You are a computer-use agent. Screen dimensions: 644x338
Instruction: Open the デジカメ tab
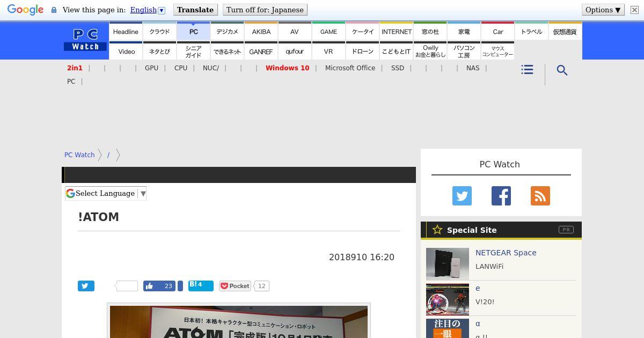point(227,32)
